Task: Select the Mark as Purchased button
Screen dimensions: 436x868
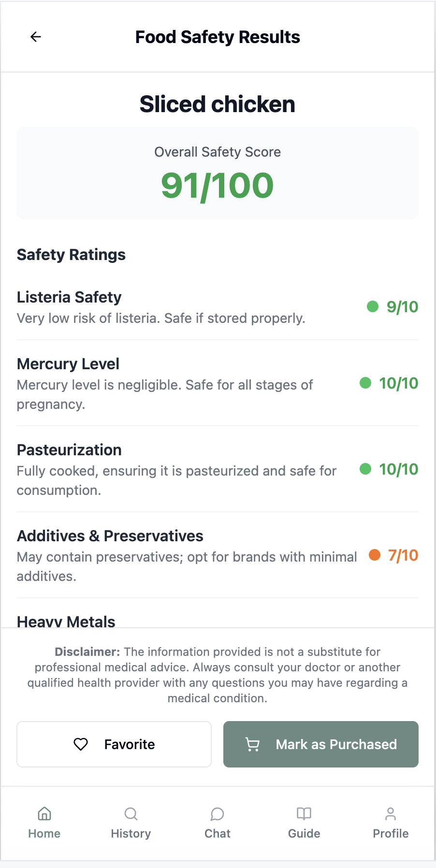Action: click(x=321, y=744)
